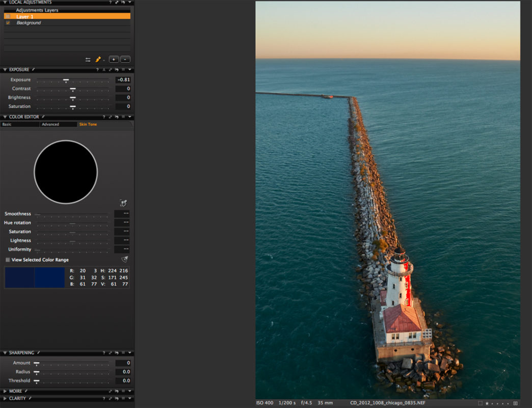This screenshot has width=532, height=408.
Task: Click the copy adjustments arrows icon in Local Adjustments
Action: click(88, 59)
